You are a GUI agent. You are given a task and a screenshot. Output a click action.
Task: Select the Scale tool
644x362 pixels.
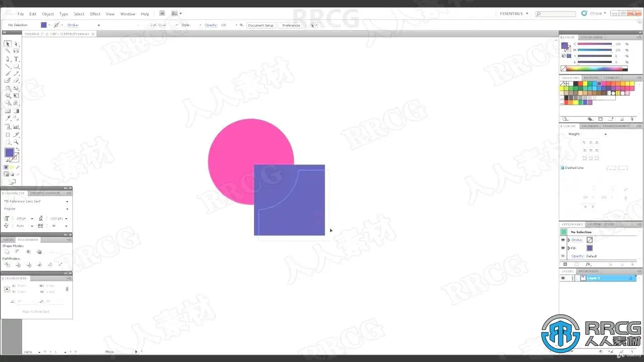click(x=16, y=88)
